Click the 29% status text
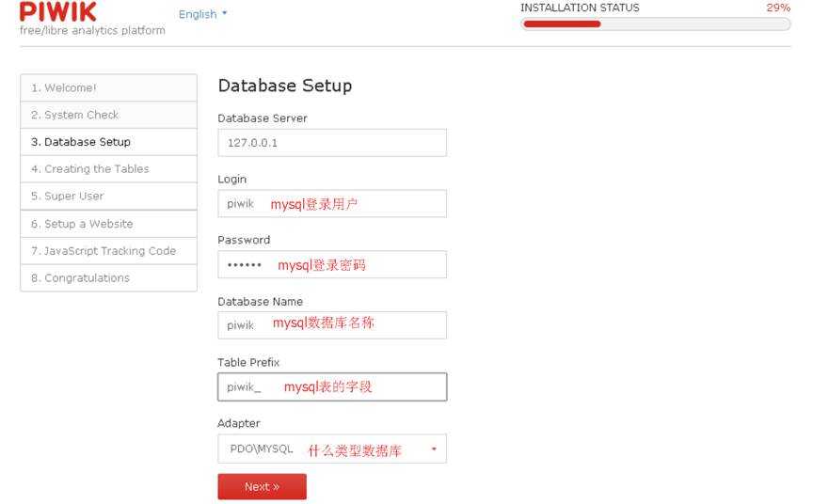 778,8
